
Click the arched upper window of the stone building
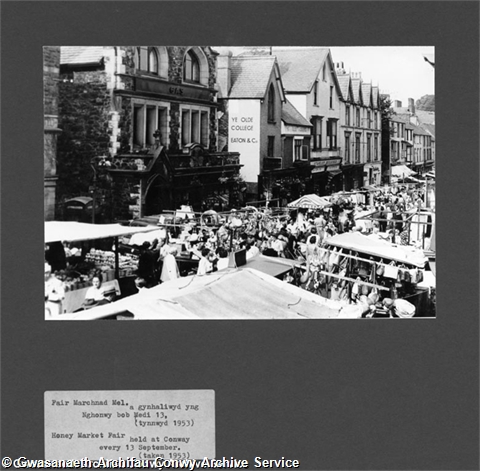[x=192, y=67]
